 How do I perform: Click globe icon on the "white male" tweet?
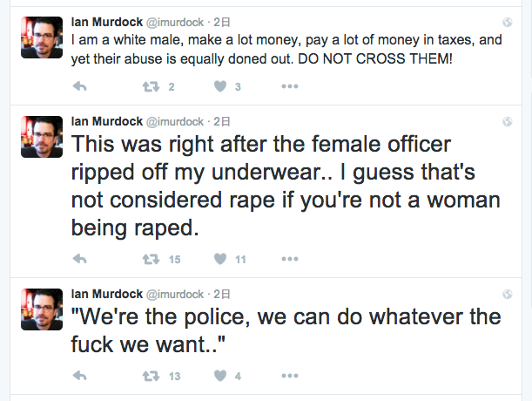tap(508, 23)
